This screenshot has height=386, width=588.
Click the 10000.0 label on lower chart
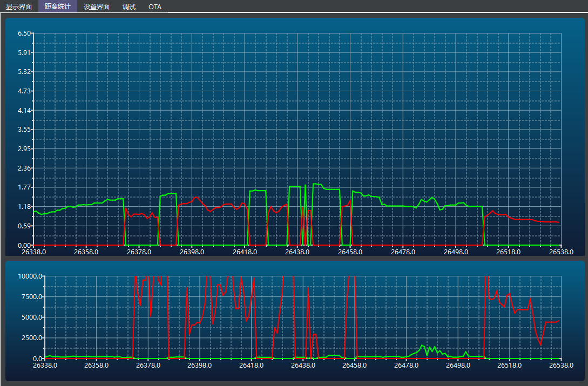(x=30, y=276)
